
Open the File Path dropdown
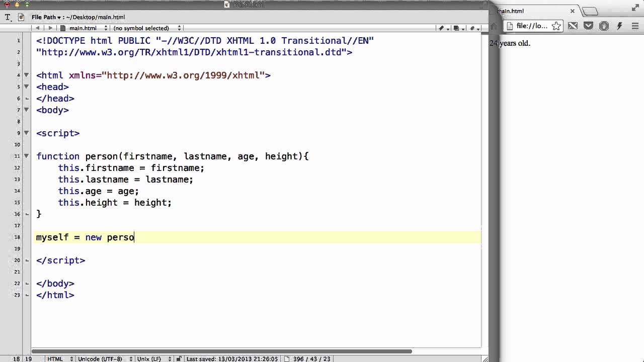point(46,17)
